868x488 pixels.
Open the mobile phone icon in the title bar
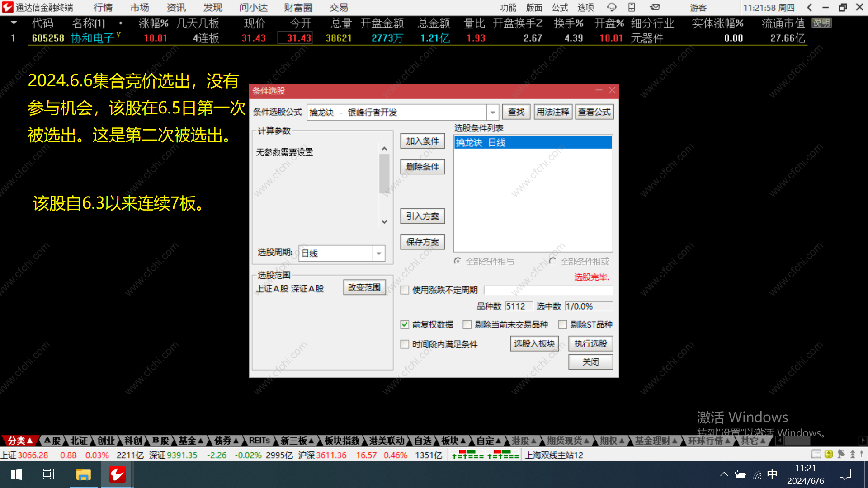[x=632, y=7]
